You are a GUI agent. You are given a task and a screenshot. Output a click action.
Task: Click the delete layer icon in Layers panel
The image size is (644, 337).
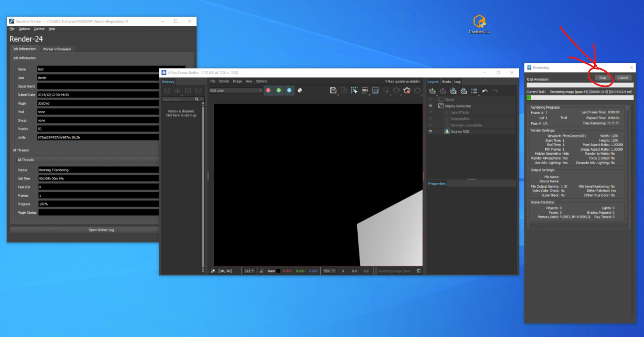click(x=443, y=91)
